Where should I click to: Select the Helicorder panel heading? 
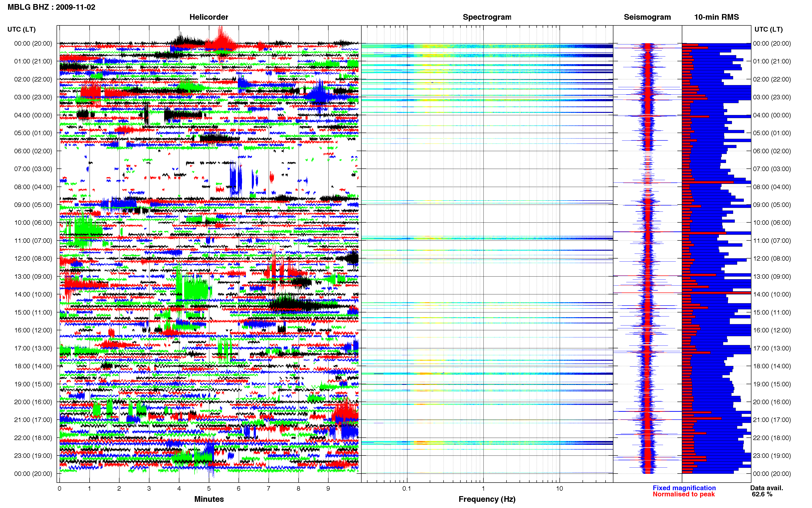tap(209, 17)
